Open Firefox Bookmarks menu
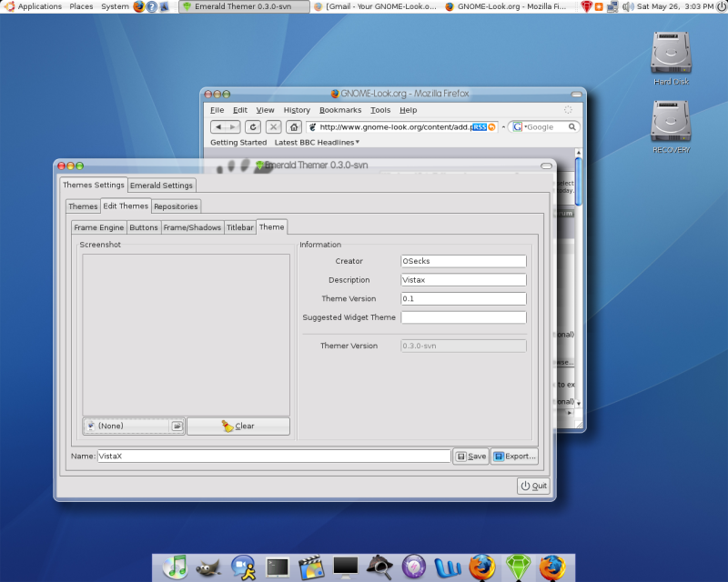Screen dimensions: 728x582 (340, 110)
